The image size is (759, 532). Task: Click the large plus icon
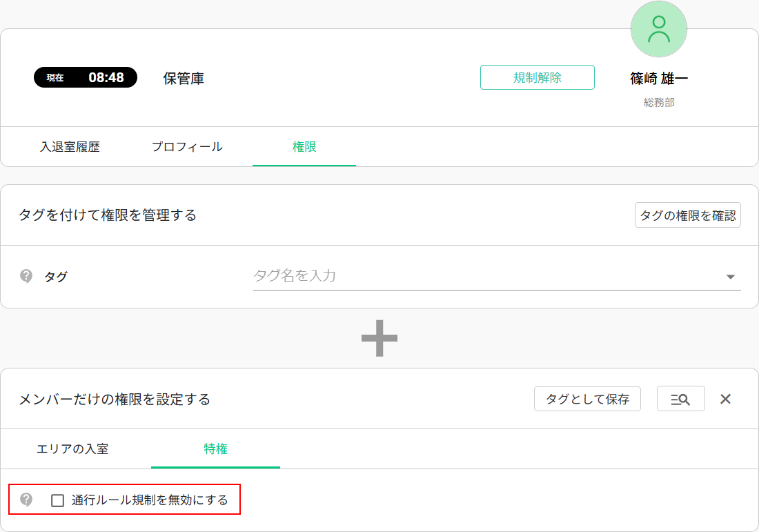tap(379, 338)
